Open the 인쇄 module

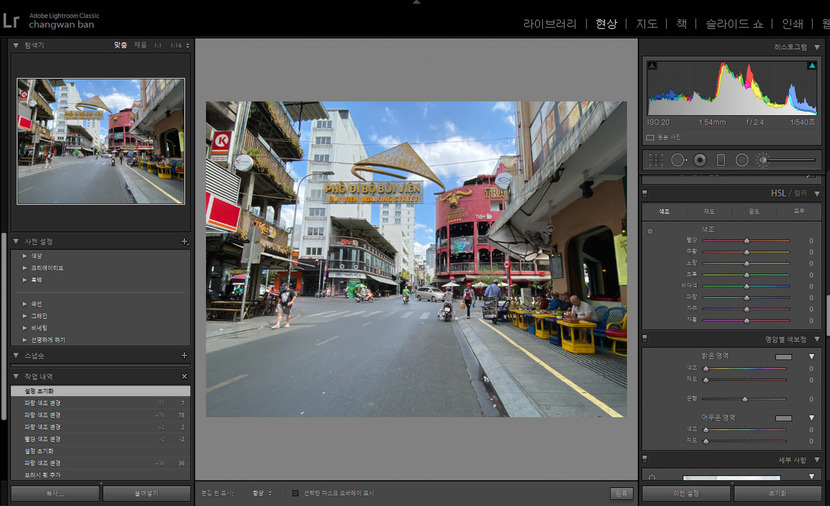point(792,24)
